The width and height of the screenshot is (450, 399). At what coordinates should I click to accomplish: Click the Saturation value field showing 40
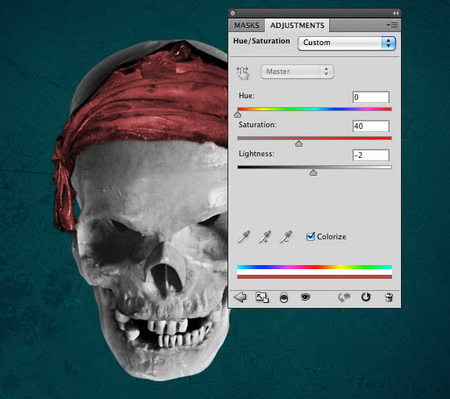(x=371, y=126)
